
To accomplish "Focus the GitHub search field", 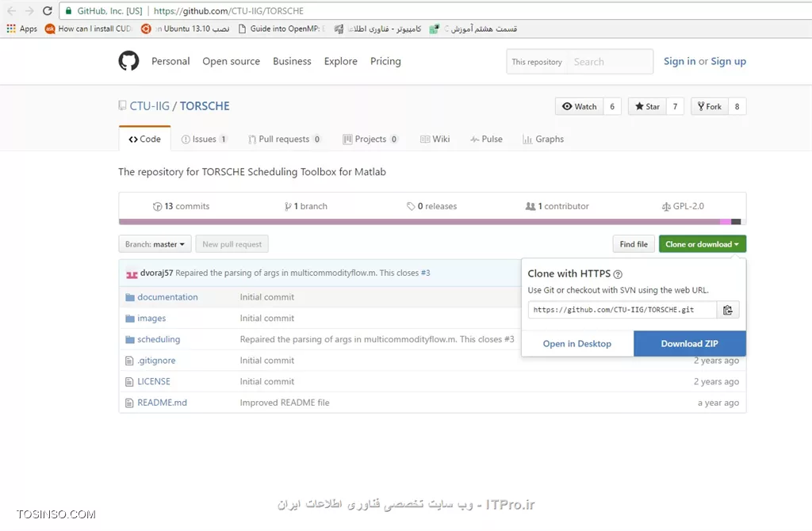I will [x=610, y=62].
